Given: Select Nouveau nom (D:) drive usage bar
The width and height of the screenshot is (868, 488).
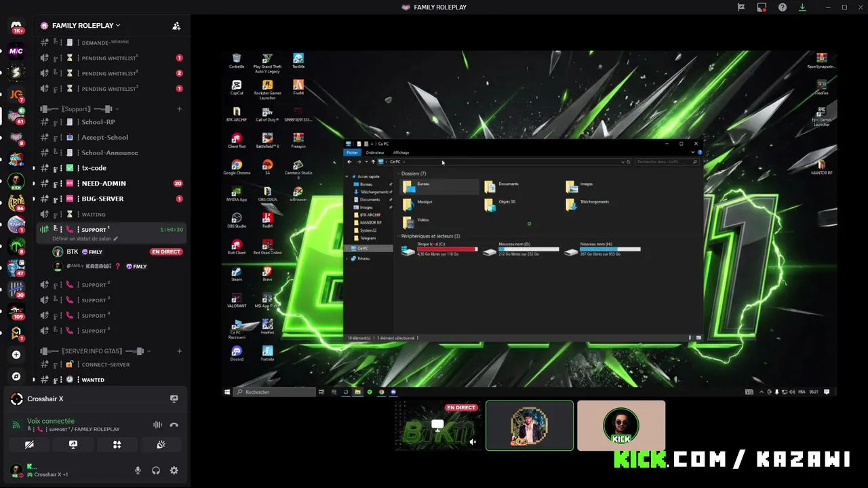Looking at the screenshot, I should coord(528,249).
